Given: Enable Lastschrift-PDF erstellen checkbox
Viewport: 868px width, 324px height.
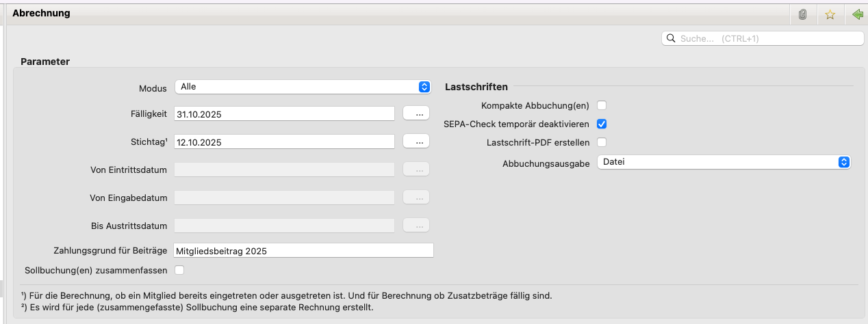Looking at the screenshot, I should (x=602, y=142).
